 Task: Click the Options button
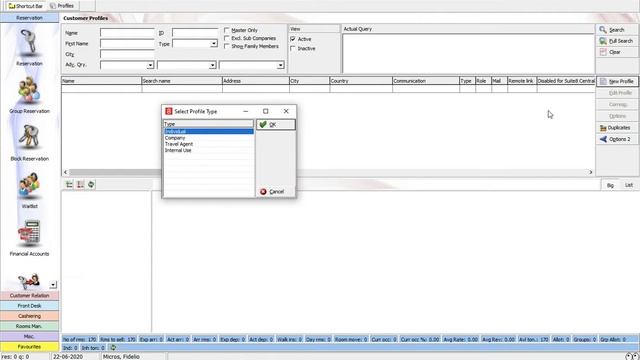pyautogui.click(x=617, y=116)
